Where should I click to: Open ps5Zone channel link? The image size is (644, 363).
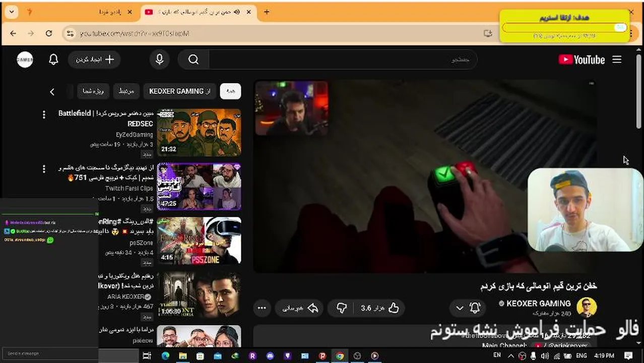142,243
